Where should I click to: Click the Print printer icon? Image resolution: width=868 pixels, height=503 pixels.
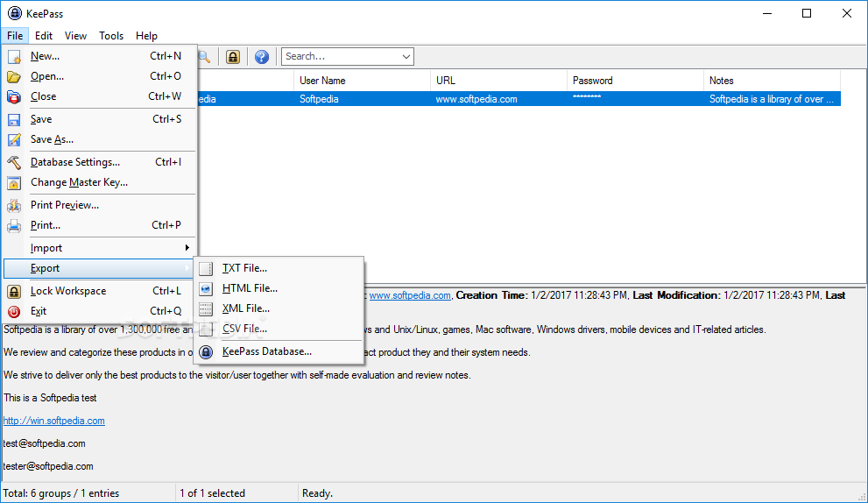click(14, 225)
